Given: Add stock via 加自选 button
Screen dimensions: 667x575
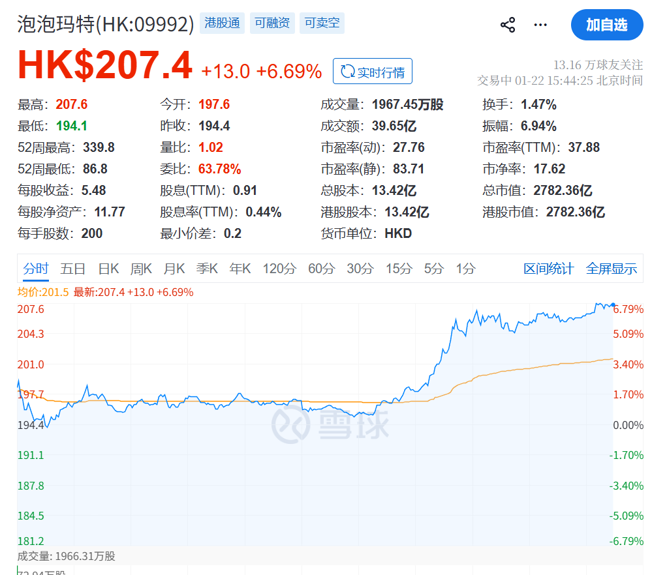Looking at the screenshot, I should 607,24.
